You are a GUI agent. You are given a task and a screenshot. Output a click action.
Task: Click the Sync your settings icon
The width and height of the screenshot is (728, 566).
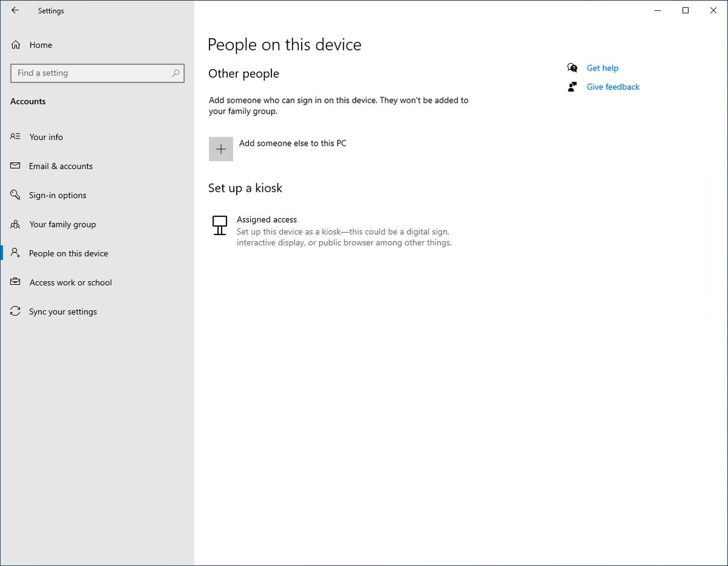point(15,311)
